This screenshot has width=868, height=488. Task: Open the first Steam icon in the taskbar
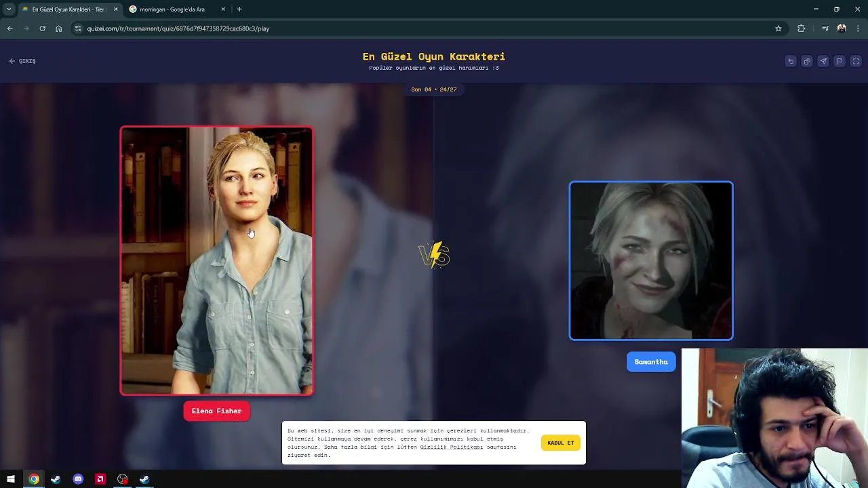[x=56, y=479]
